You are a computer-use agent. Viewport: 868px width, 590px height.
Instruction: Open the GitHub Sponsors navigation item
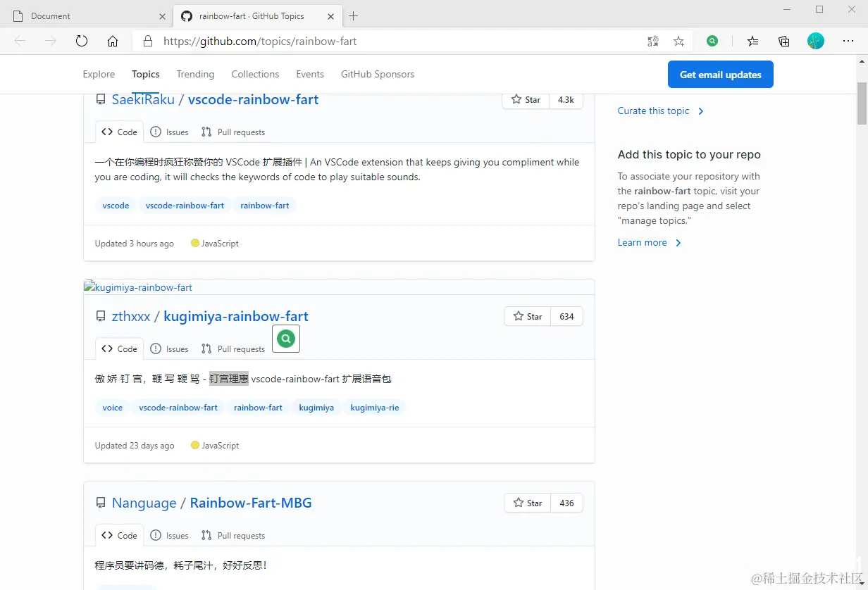point(378,74)
